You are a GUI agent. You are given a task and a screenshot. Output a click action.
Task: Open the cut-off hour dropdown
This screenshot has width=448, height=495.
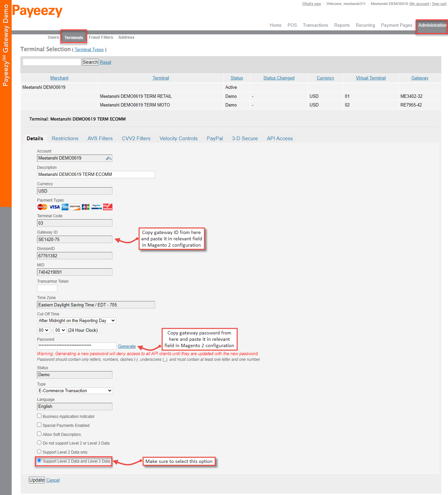(x=43, y=330)
